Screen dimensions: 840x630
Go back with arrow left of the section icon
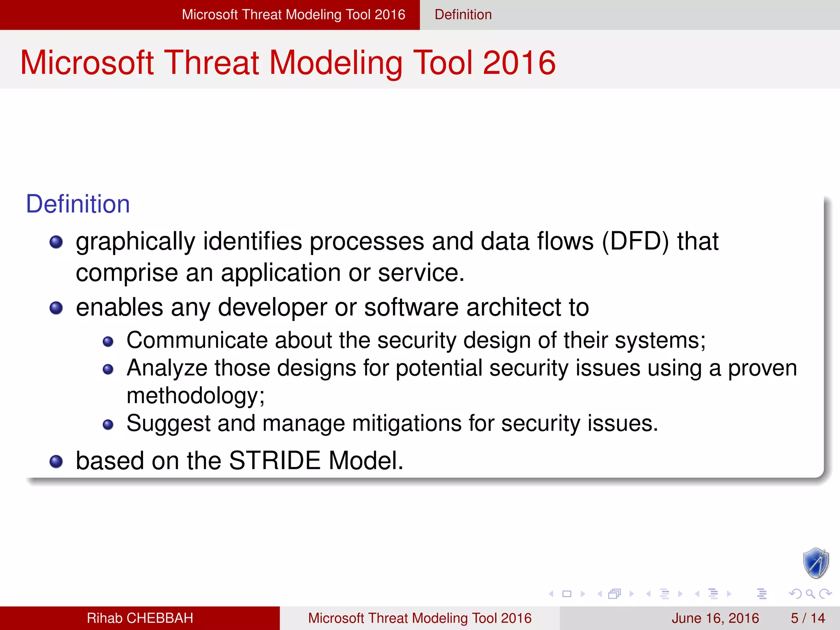point(697,593)
